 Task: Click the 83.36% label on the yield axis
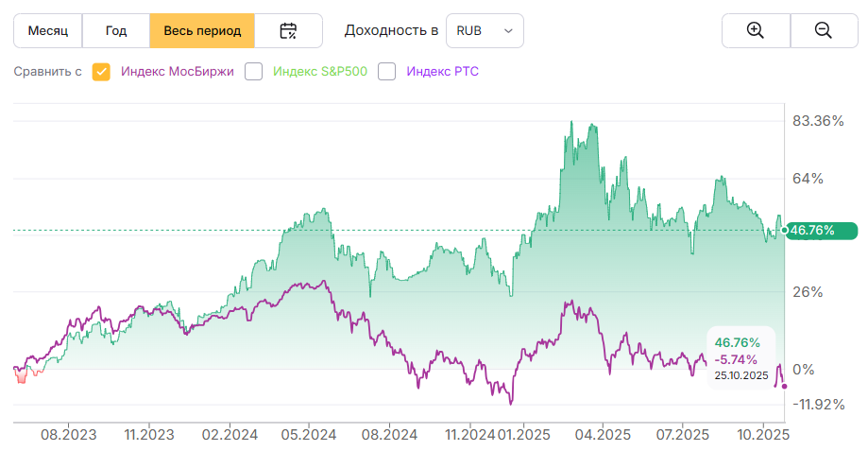click(x=818, y=121)
